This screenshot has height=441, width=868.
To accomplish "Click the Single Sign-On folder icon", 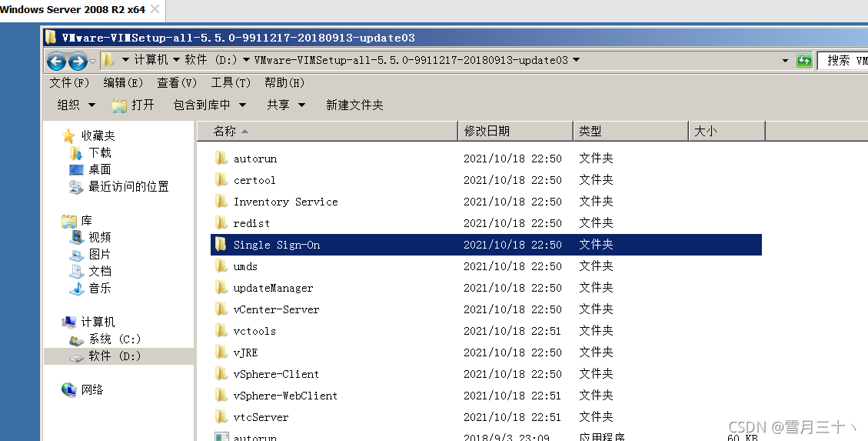I will [221, 244].
